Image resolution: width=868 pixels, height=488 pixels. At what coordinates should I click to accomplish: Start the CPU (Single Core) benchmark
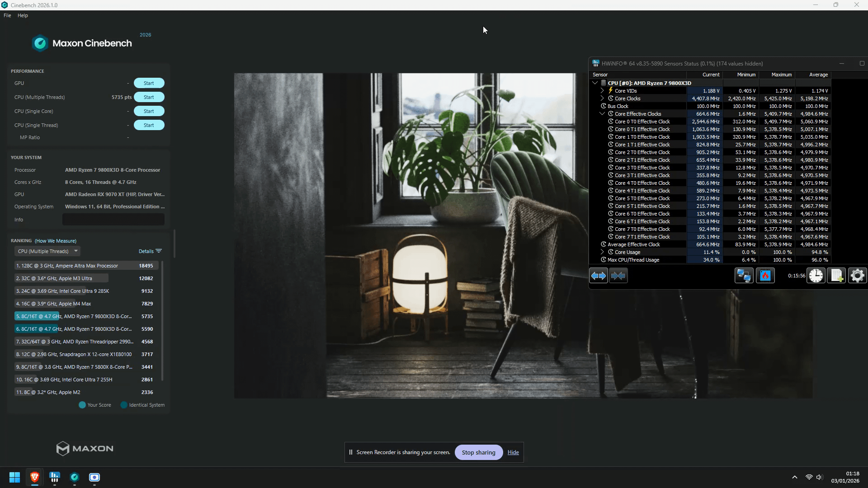(x=149, y=111)
